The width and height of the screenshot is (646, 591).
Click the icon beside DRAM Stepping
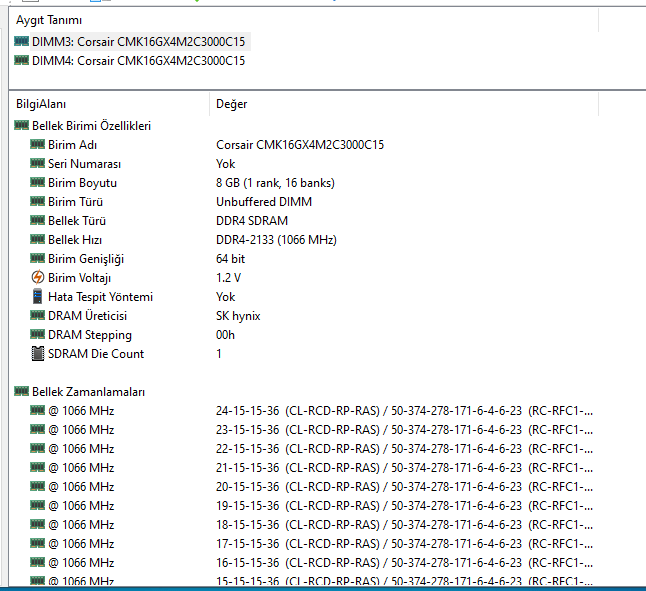[37, 334]
